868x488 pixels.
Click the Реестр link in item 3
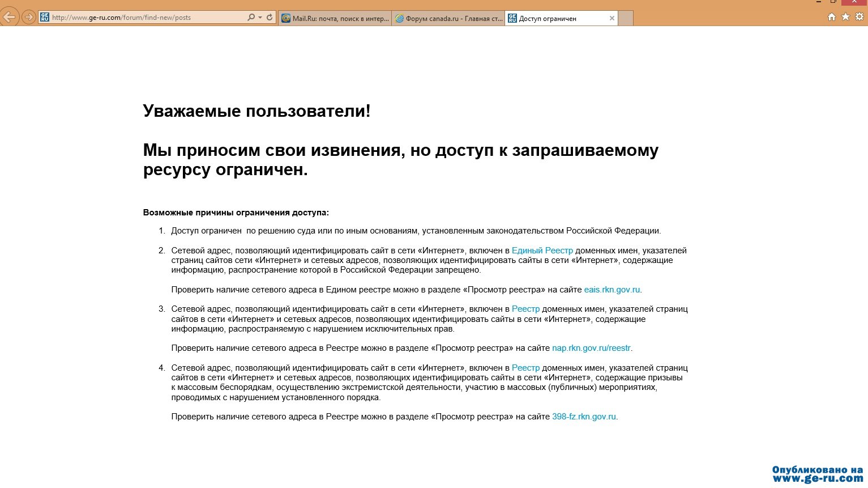(x=525, y=309)
